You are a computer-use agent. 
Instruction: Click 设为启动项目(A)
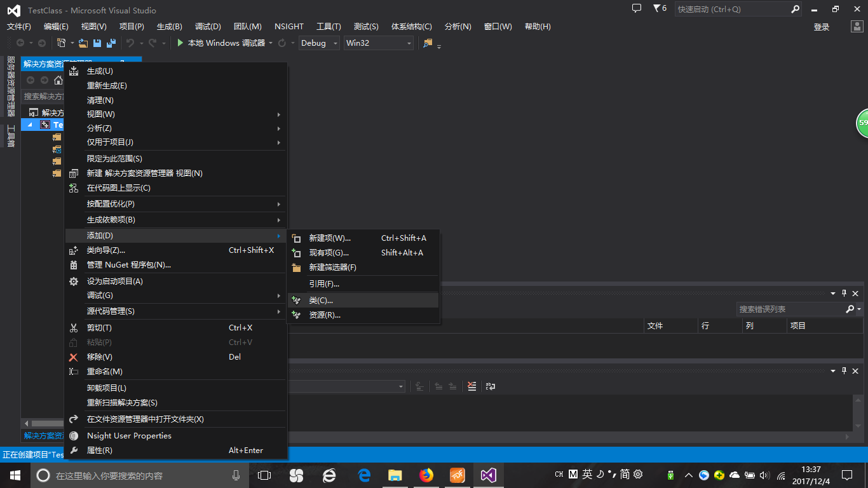176,281
